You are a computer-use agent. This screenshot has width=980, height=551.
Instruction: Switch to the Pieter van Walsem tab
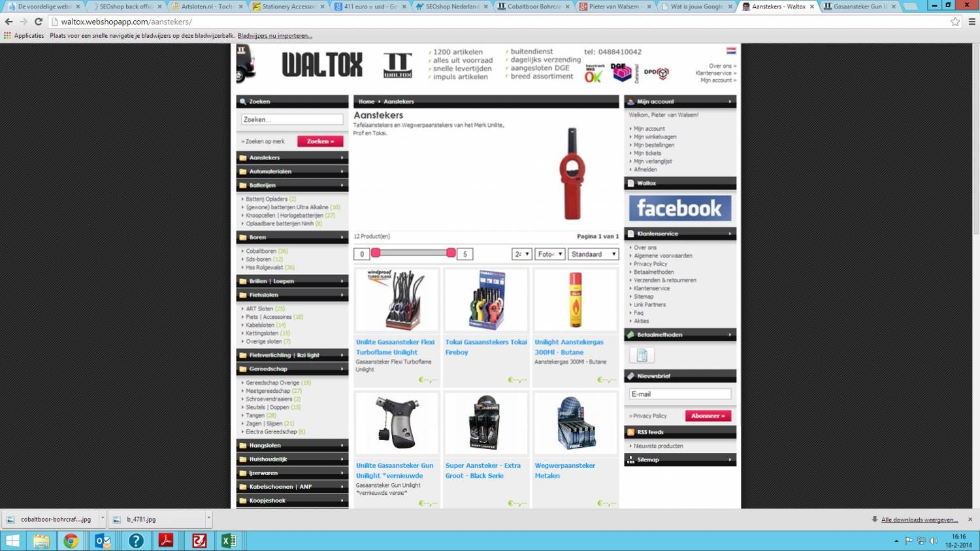614,7
